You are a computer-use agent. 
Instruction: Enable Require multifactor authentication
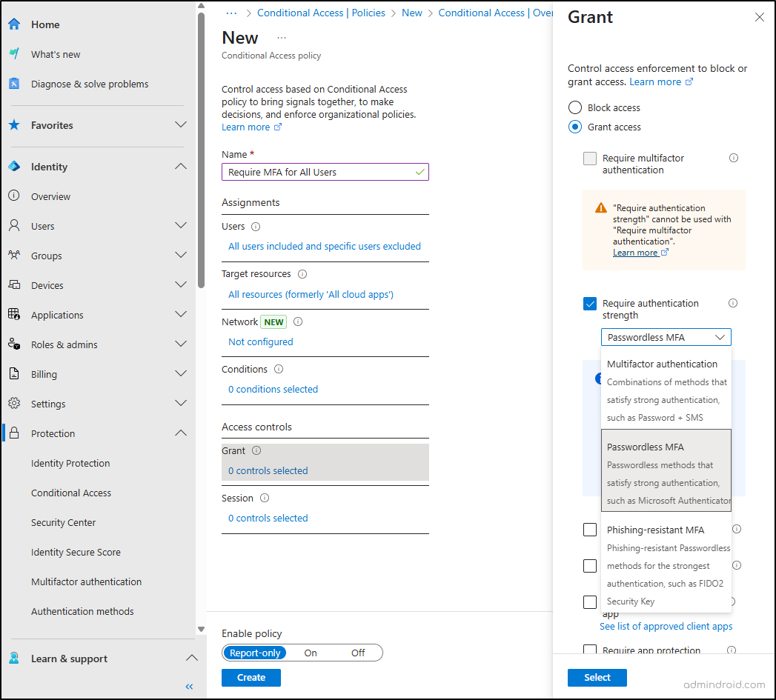click(590, 158)
